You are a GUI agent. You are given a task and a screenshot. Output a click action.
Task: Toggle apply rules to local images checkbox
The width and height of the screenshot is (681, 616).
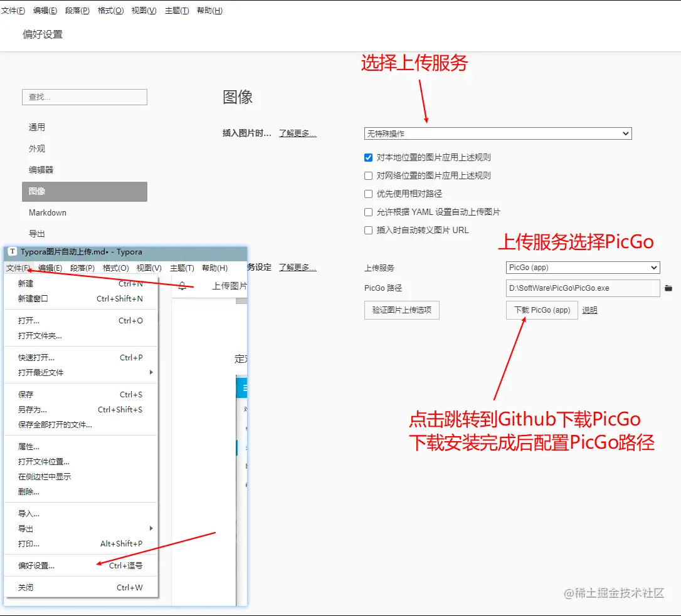(x=368, y=157)
